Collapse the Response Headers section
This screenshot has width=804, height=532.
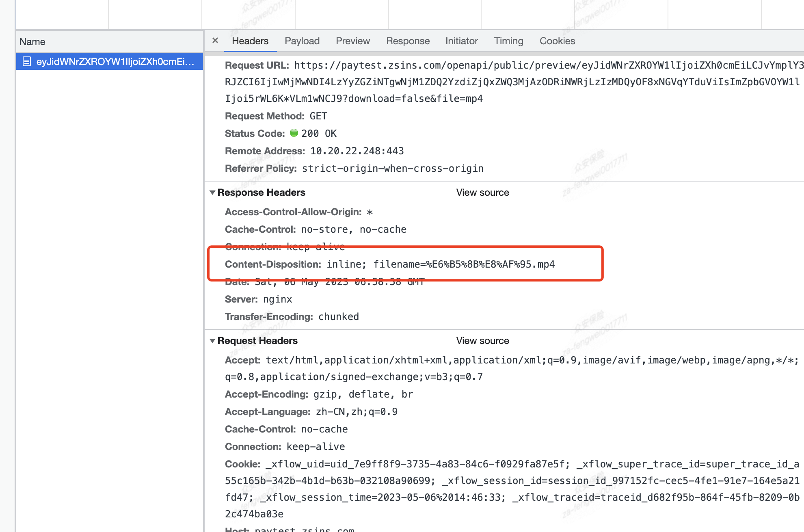212,192
